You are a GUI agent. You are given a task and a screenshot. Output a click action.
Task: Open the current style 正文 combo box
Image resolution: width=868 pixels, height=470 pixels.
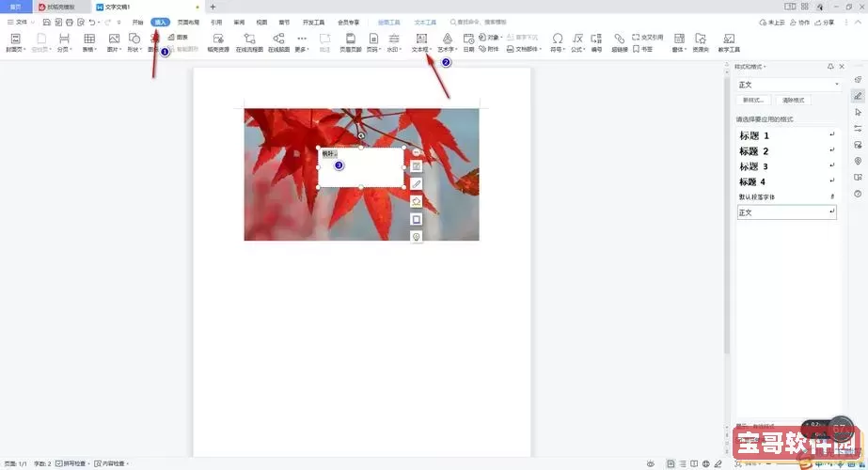[x=788, y=85]
